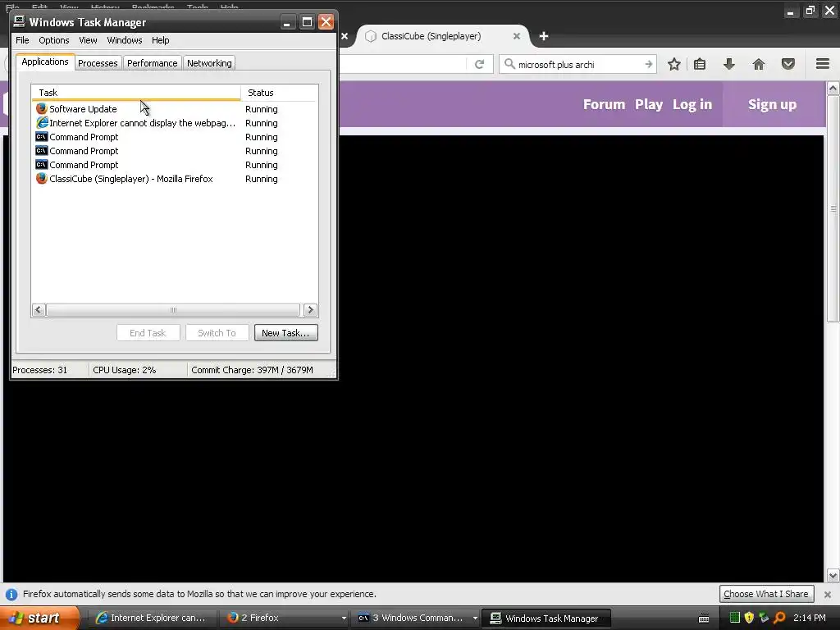Go to Firefox home page icon
840x630 pixels.
click(759, 64)
